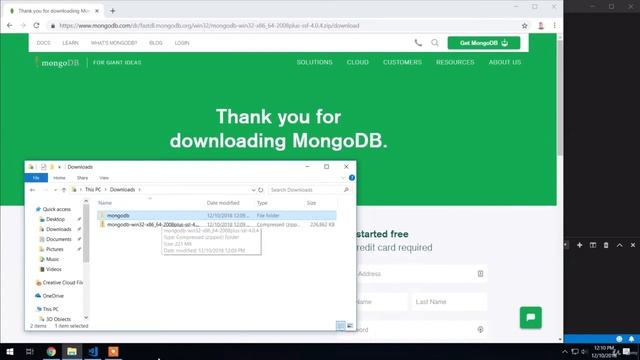Open the CLOUD menu
The width and height of the screenshot is (640, 360).
(x=358, y=62)
